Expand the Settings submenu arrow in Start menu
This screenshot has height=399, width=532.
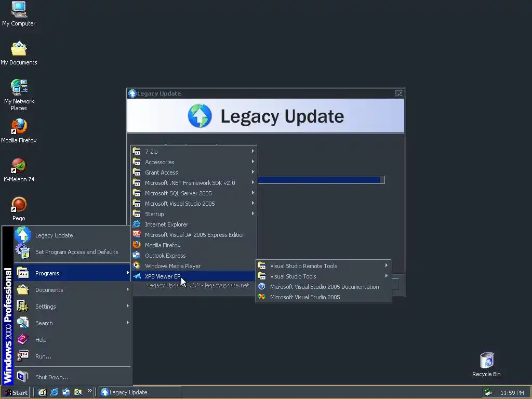pyautogui.click(x=128, y=306)
